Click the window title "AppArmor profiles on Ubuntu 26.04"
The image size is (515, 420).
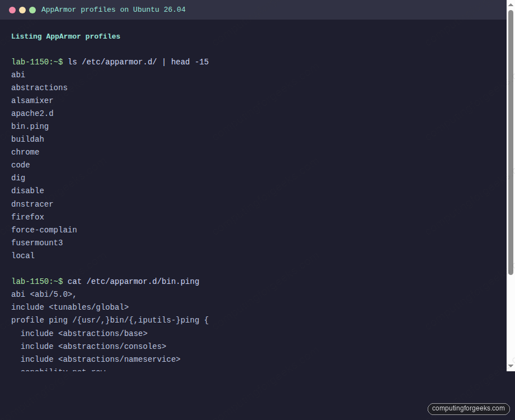coord(113,10)
